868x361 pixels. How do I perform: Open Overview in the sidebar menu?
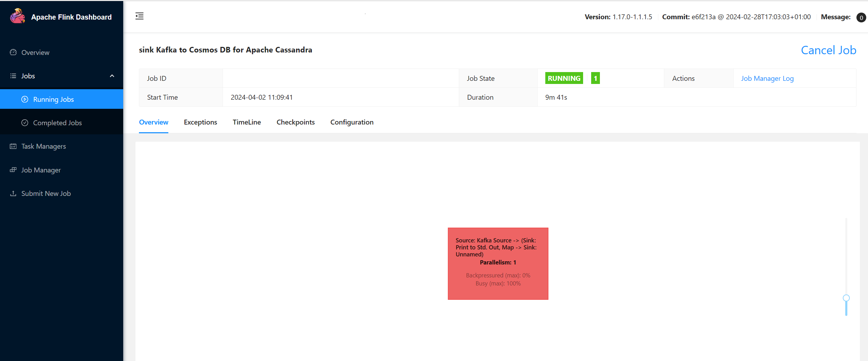(x=62, y=52)
